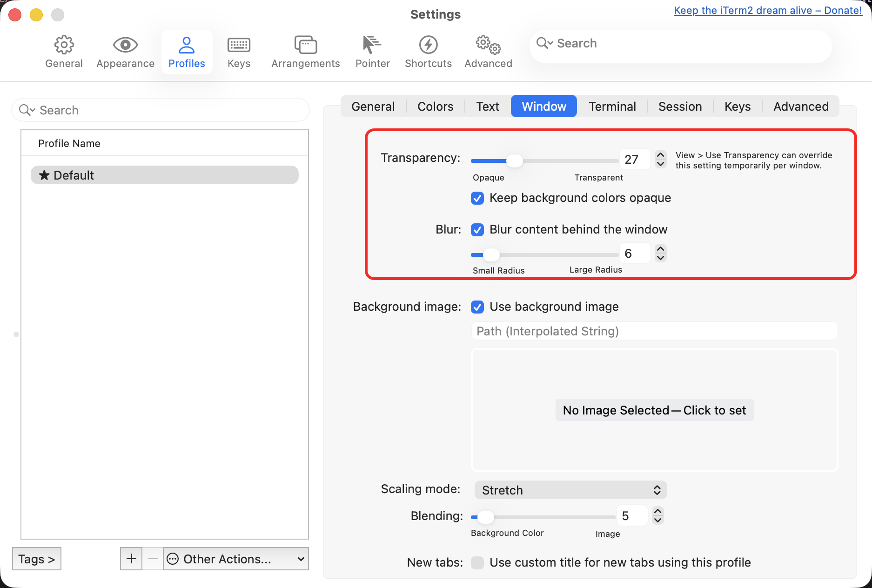Open the Tags > panel
Screen dimensions: 872x588
tap(37, 558)
